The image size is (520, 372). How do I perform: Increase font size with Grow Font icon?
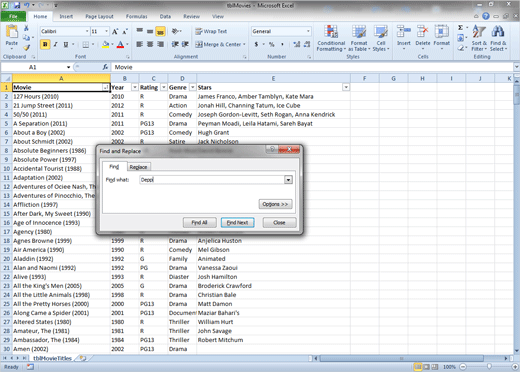pos(115,32)
